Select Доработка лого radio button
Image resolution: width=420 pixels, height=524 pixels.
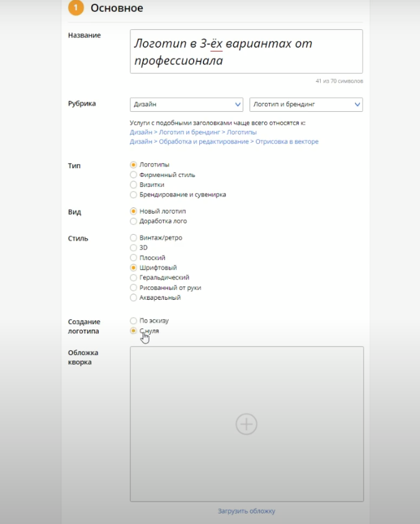[x=133, y=221]
